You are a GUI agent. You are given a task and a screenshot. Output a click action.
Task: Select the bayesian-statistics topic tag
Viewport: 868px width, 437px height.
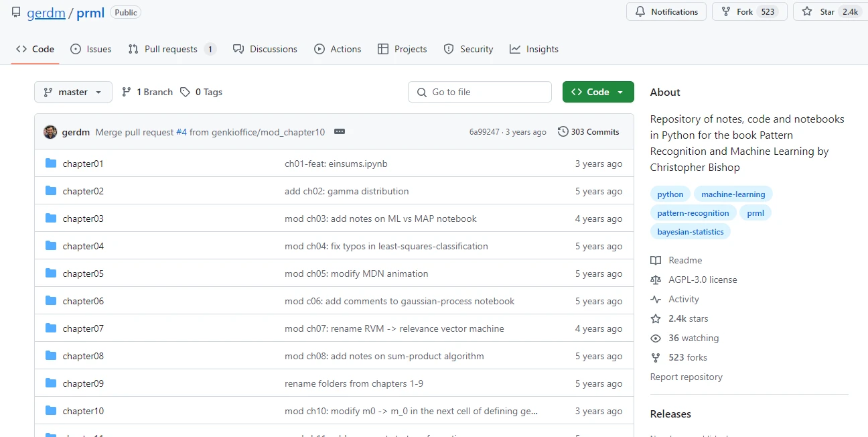tap(691, 232)
